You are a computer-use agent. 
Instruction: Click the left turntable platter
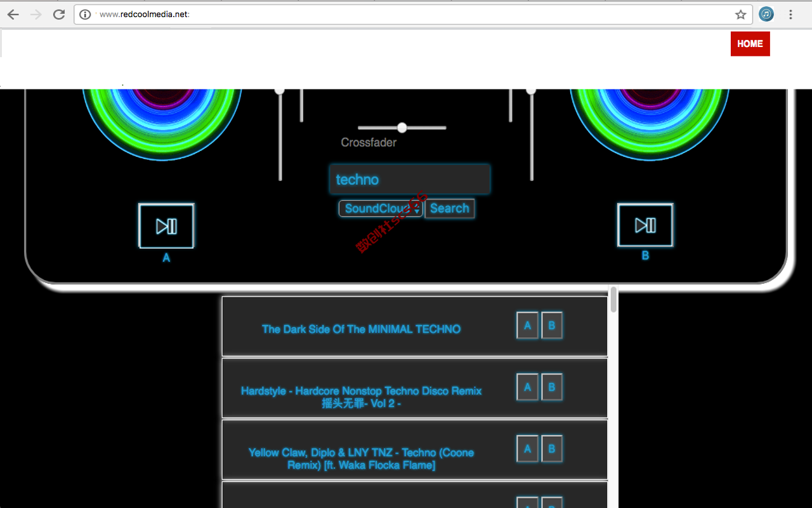(162, 124)
